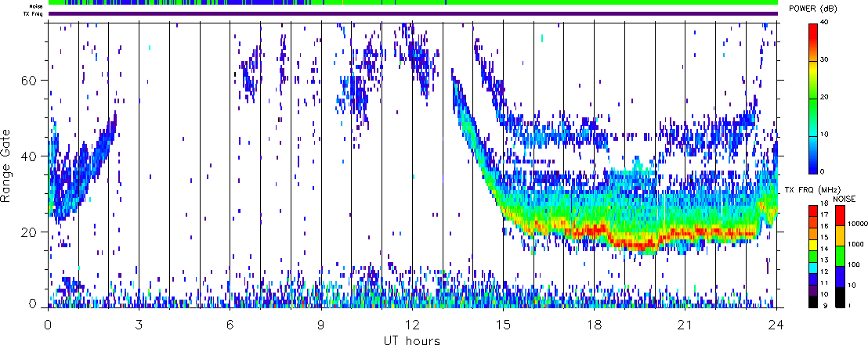Click the blue swatch in NOISE legend

840,276
